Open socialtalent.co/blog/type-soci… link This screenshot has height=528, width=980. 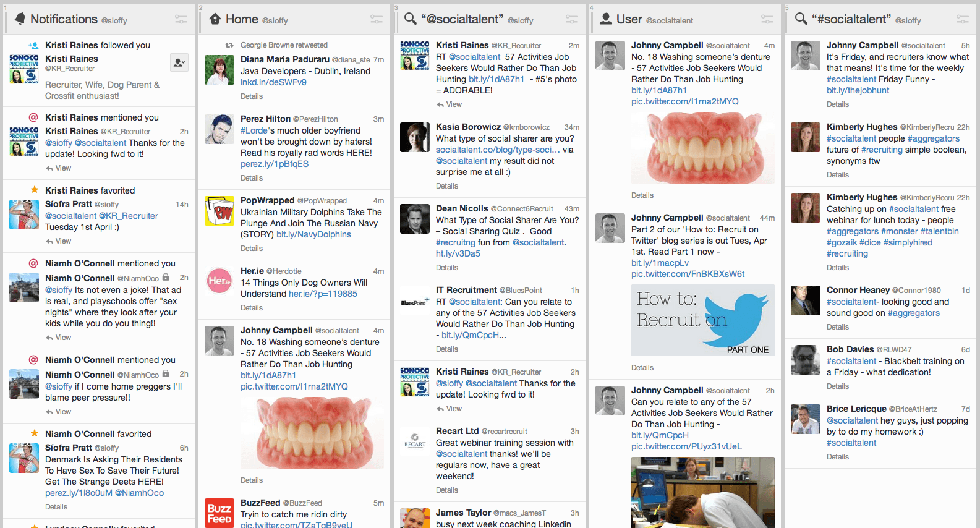tap(498, 150)
